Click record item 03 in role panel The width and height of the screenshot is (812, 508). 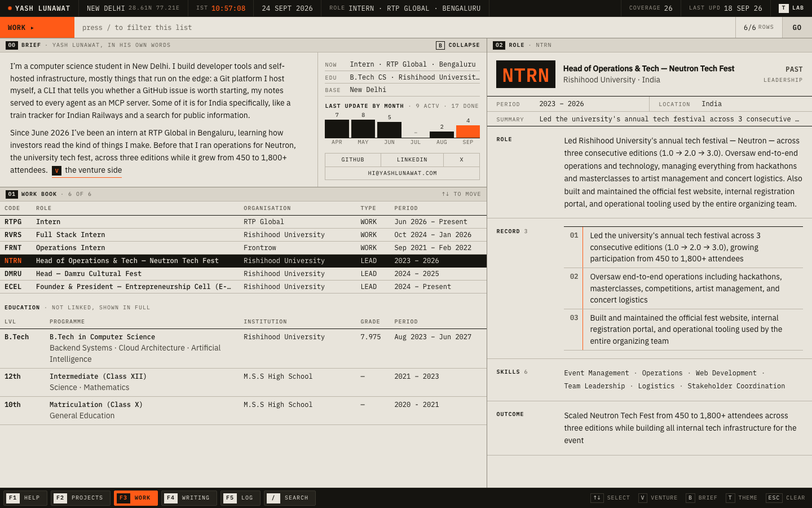[x=683, y=330]
